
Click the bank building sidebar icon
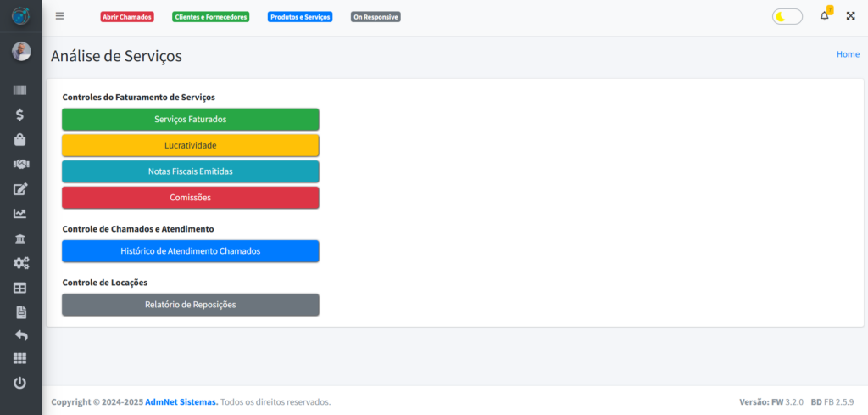(x=20, y=238)
